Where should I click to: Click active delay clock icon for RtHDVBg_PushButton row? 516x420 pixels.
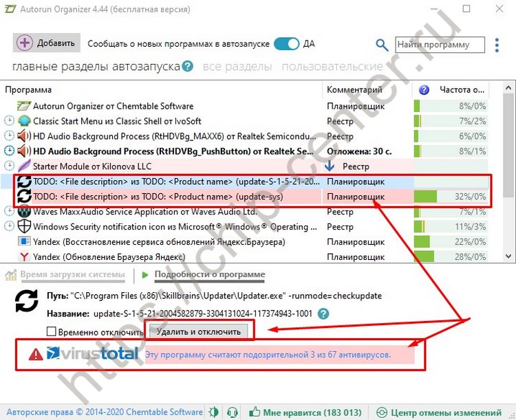(x=9, y=151)
